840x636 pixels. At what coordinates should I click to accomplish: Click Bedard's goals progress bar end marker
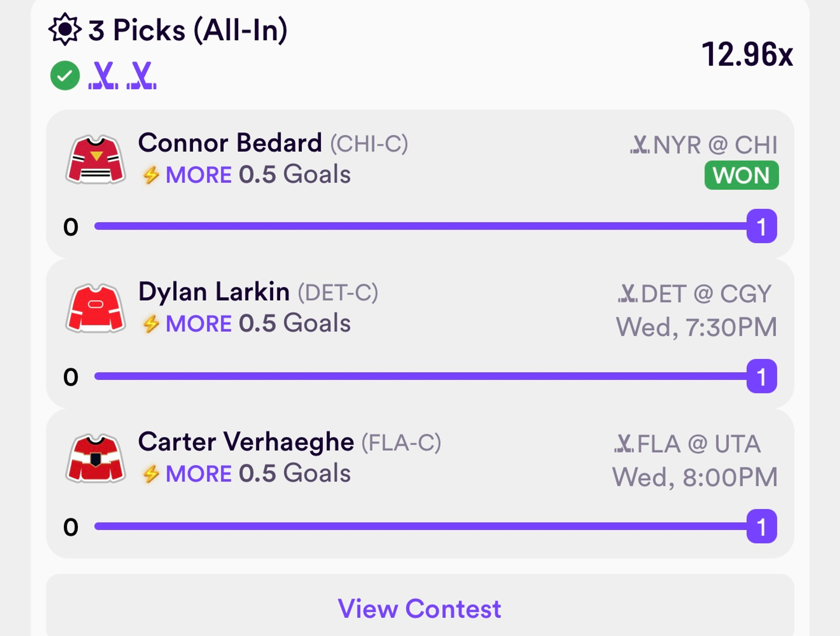pos(762,226)
